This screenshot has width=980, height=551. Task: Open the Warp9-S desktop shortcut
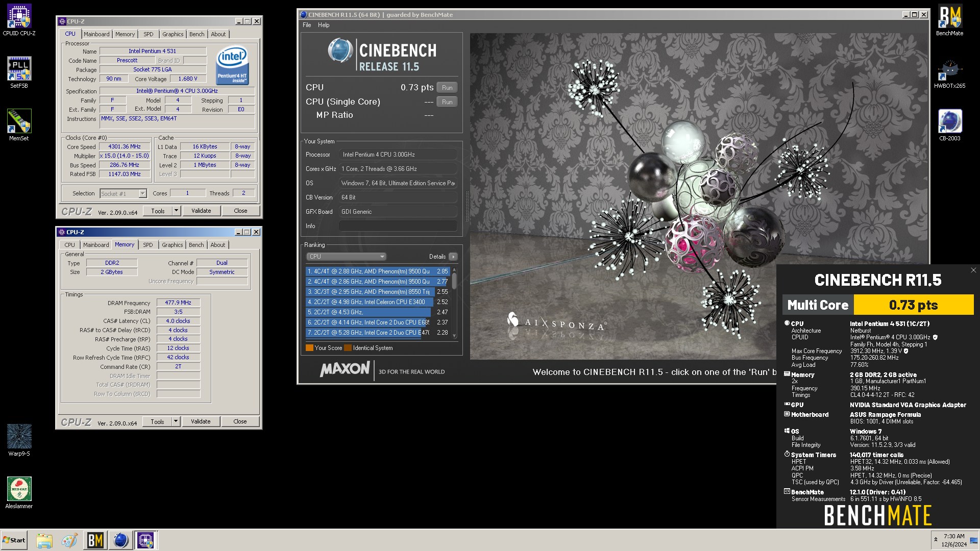tap(19, 440)
